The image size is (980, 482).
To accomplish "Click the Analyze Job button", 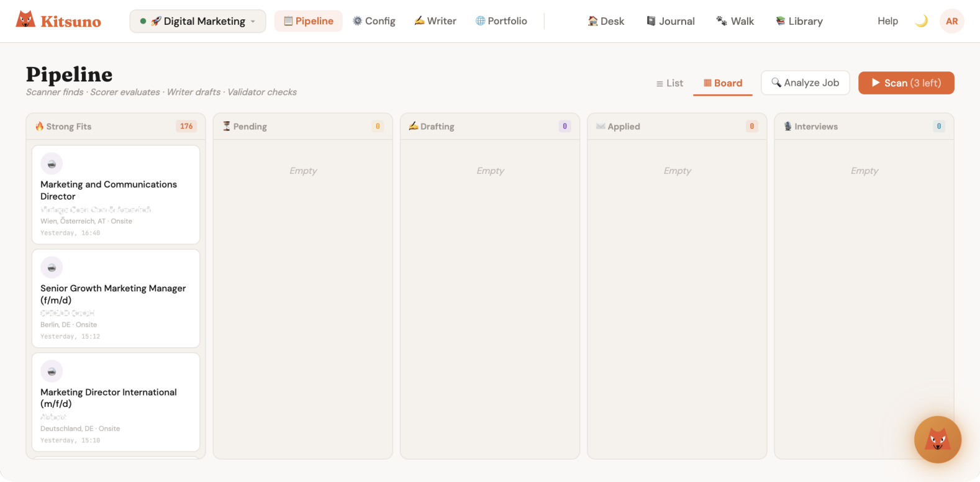I will pyautogui.click(x=805, y=83).
